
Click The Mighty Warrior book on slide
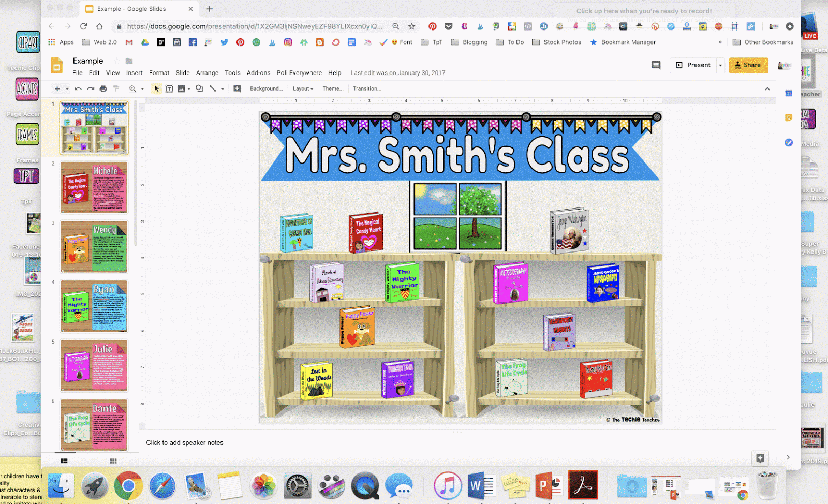click(402, 282)
